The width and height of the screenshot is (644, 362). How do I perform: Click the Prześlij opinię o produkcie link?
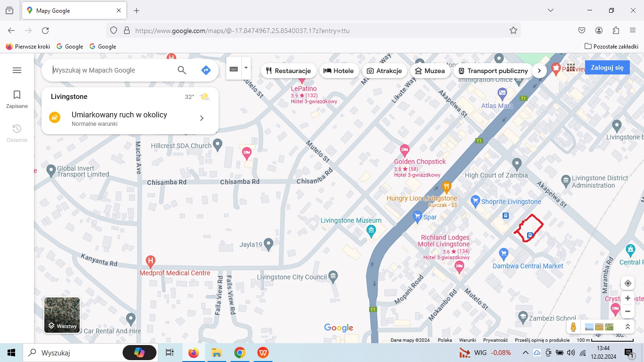[x=542, y=340]
